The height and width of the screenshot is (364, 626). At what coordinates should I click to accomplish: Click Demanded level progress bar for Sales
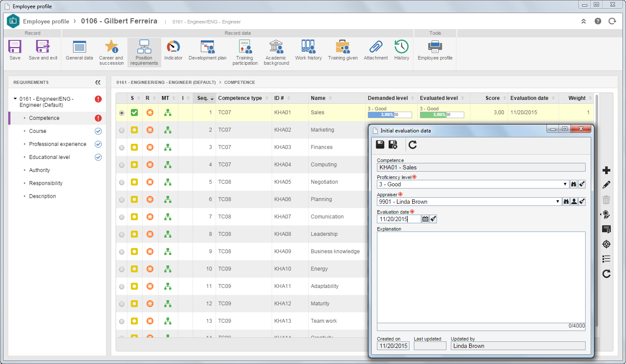coord(390,115)
